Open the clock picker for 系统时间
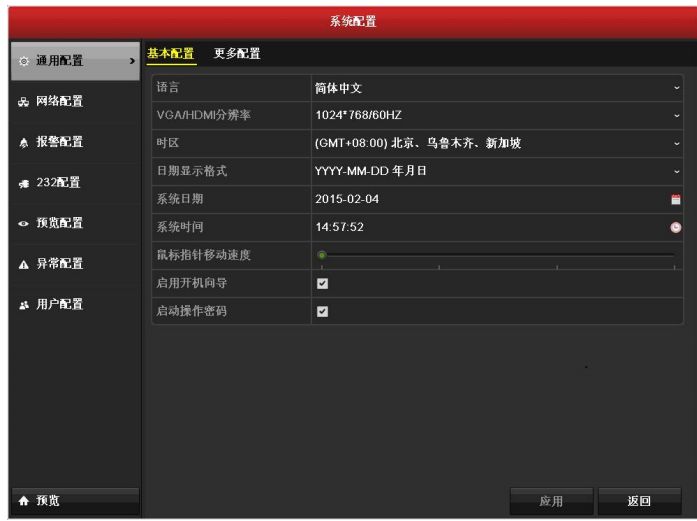This screenshot has width=697, height=521. (x=675, y=227)
